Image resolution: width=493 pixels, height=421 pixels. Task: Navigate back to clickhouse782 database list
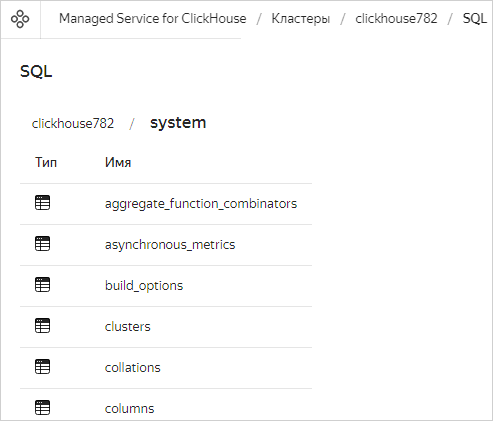[x=73, y=123]
